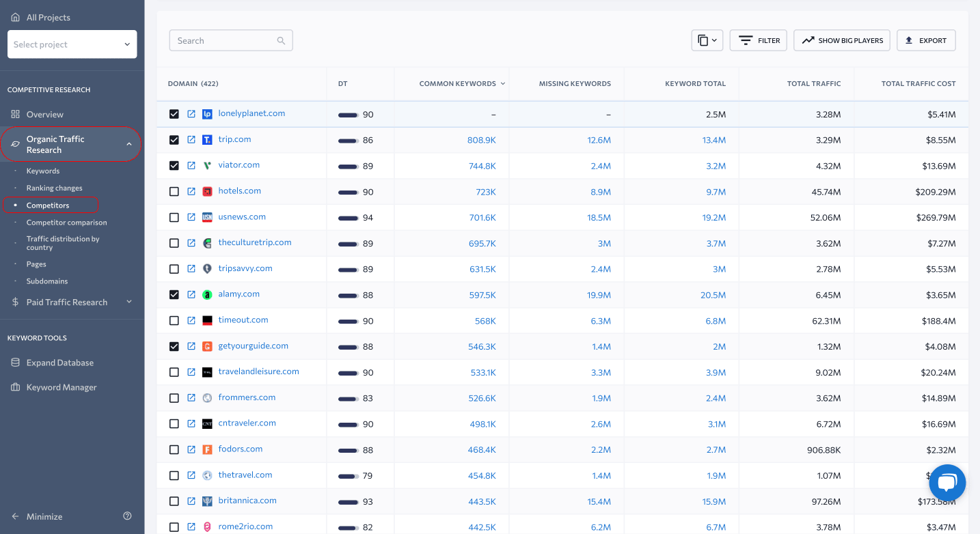Open external link icon for hotels.com
Screen dimensions: 980x534
click(x=191, y=192)
